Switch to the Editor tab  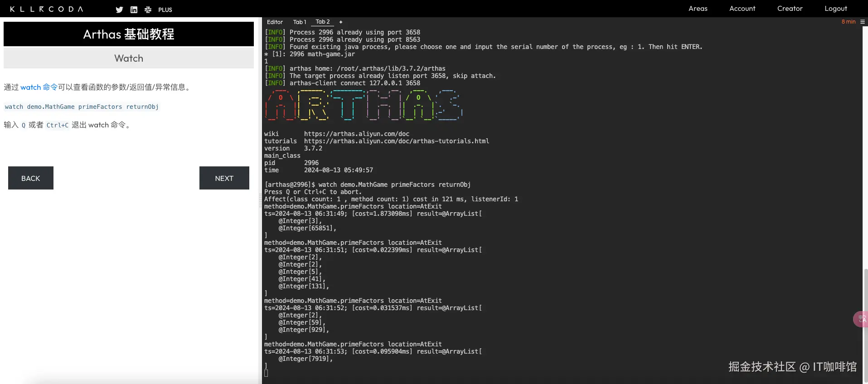[275, 22]
